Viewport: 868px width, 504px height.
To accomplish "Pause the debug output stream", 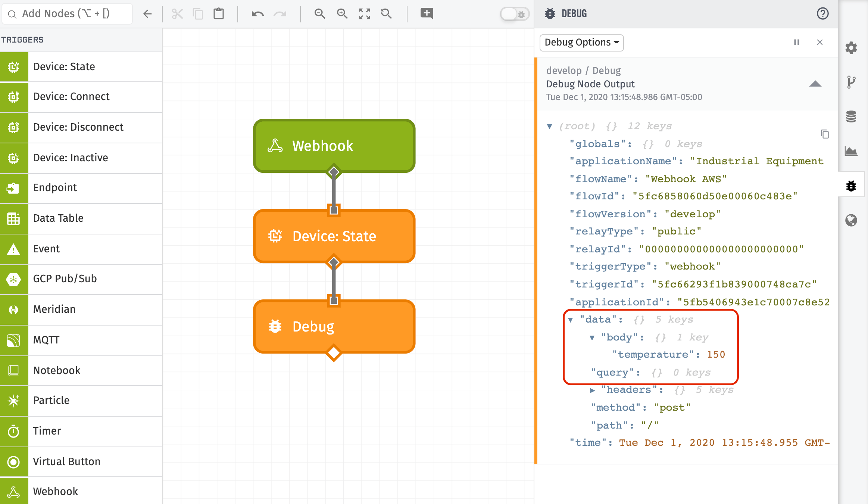I will (x=797, y=42).
